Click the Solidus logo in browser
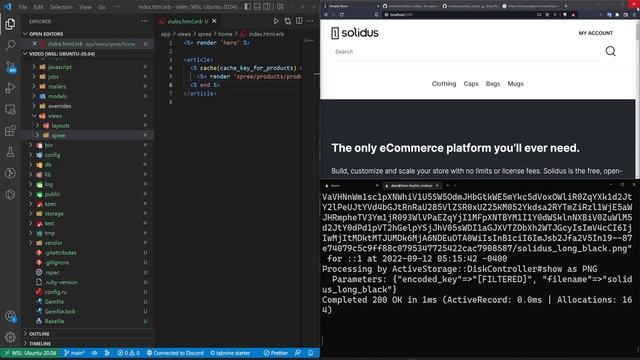The image size is (640, 360). click(355, 33)
